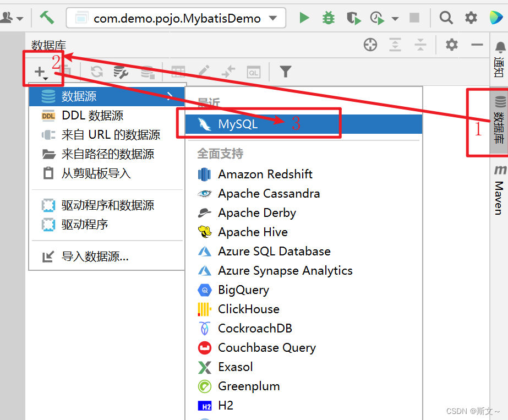Open Search Everywhere magnifier icon

click(446, 18)
